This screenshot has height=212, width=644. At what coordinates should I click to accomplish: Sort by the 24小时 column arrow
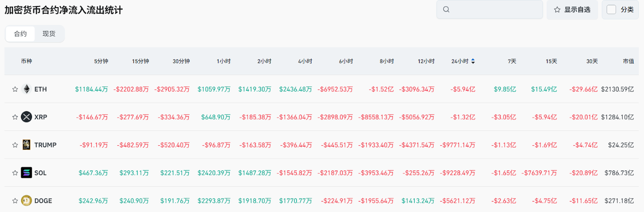(x=473, y=61)
